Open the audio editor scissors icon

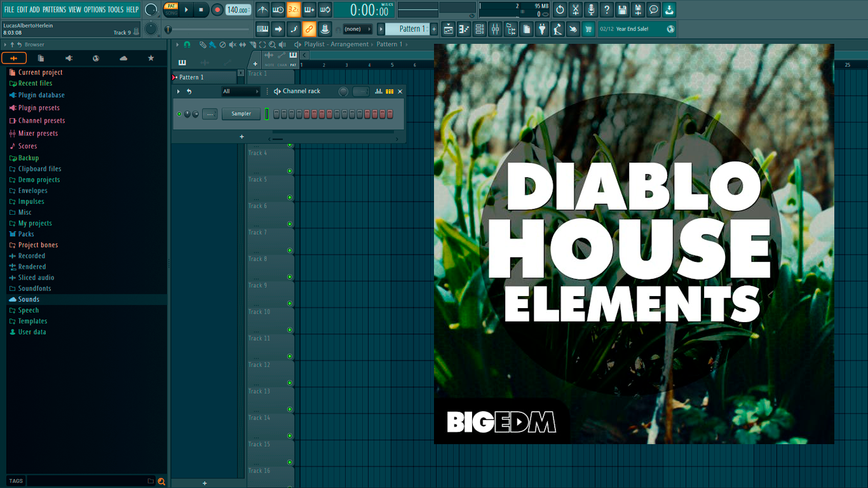pyautogui.click(x=576, y=10)
